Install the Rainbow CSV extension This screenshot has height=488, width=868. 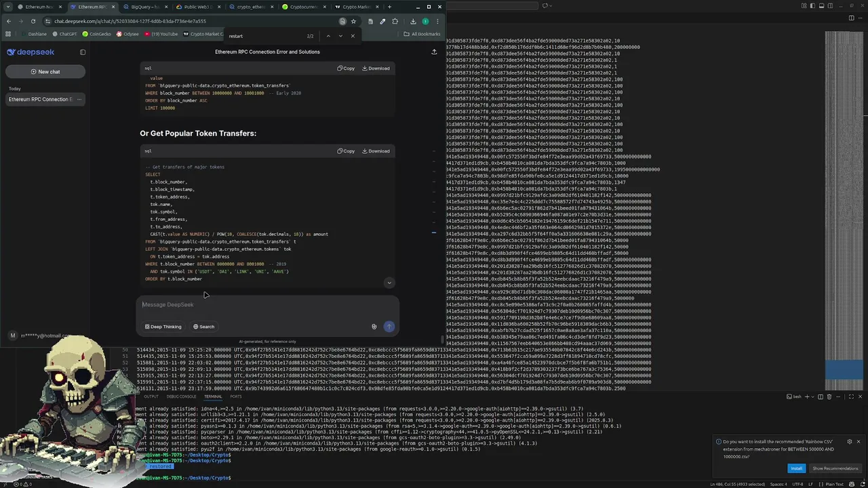[x=797, y=468]
